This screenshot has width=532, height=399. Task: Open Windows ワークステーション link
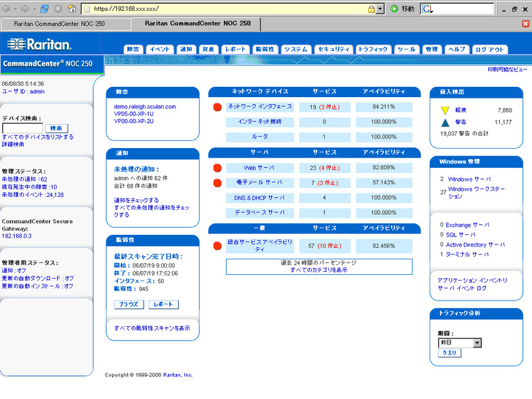477,192
